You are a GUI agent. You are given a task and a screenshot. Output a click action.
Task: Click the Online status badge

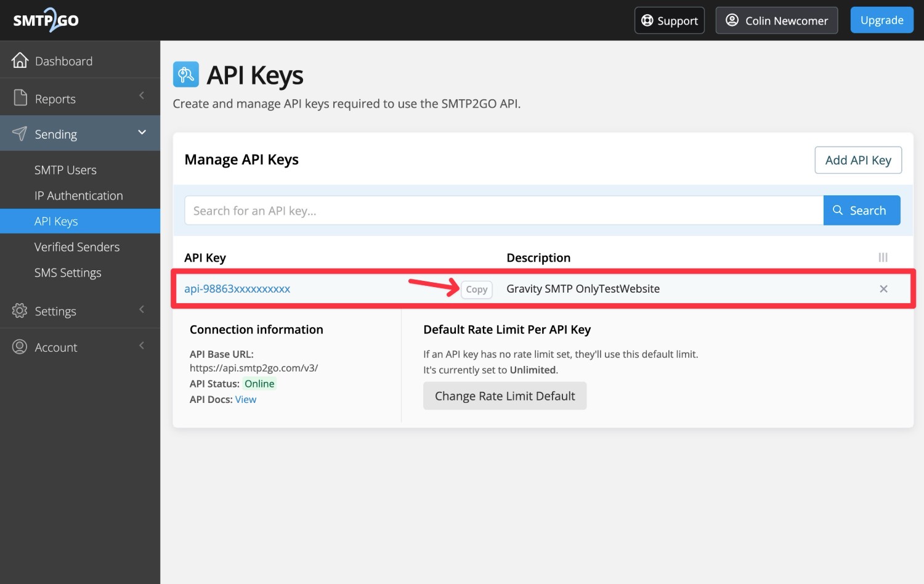tap(259, 384)
